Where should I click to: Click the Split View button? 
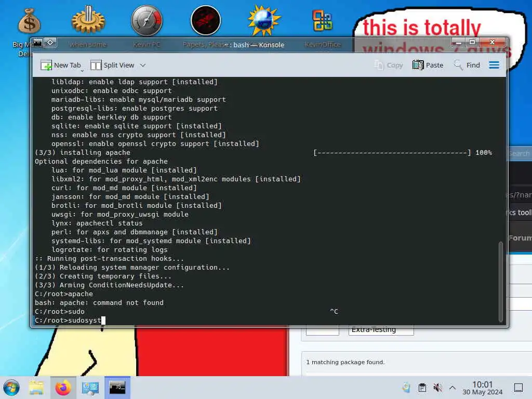point(113,65)
